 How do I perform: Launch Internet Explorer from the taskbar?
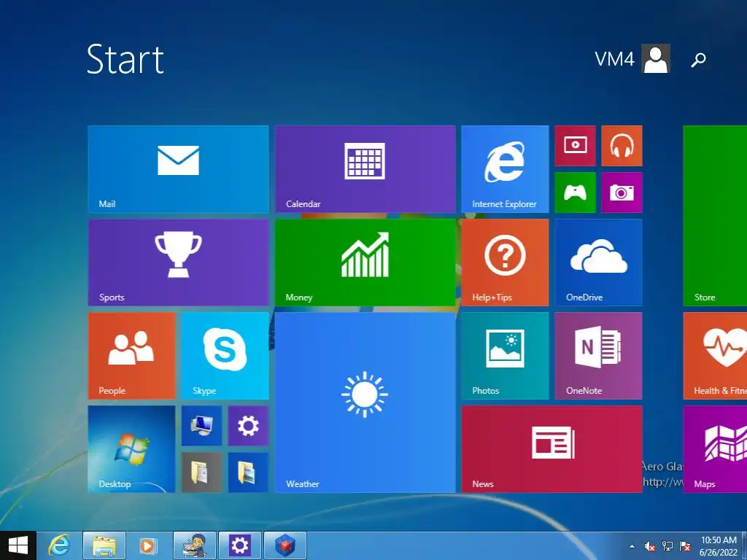59,545
